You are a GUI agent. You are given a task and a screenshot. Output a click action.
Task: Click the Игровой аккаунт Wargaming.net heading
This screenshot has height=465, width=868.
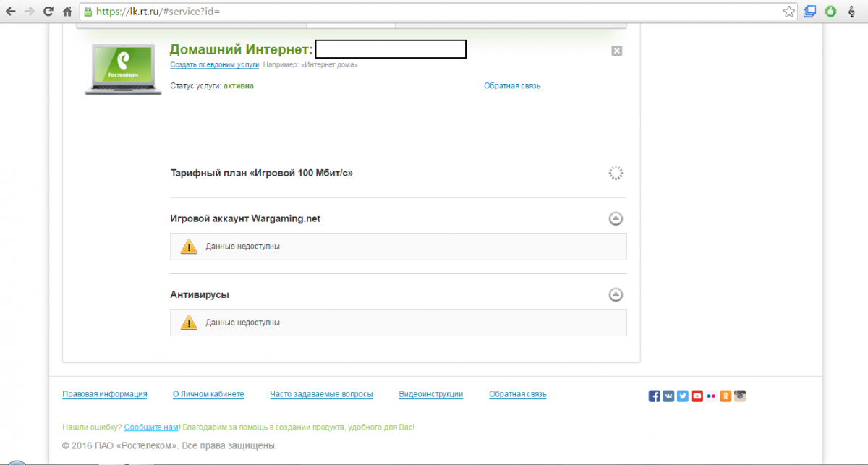245,218
